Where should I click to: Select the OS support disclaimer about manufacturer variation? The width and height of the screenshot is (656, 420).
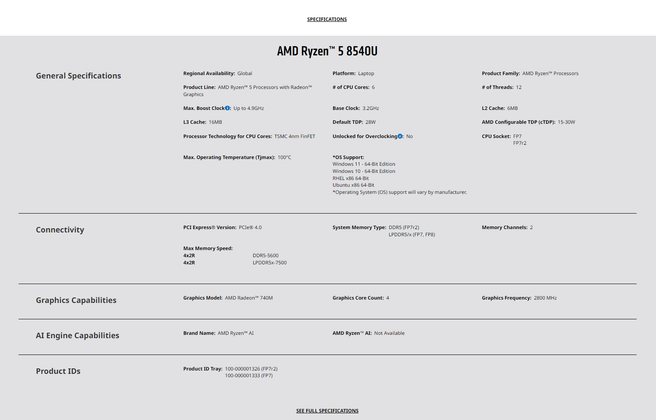point(400,192)
